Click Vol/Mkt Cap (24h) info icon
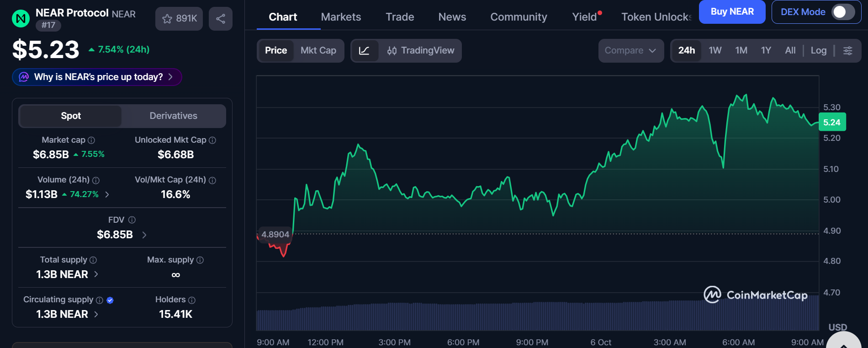Image resolution: width=868 pixels, height=348 pixels. click(212, 180)
